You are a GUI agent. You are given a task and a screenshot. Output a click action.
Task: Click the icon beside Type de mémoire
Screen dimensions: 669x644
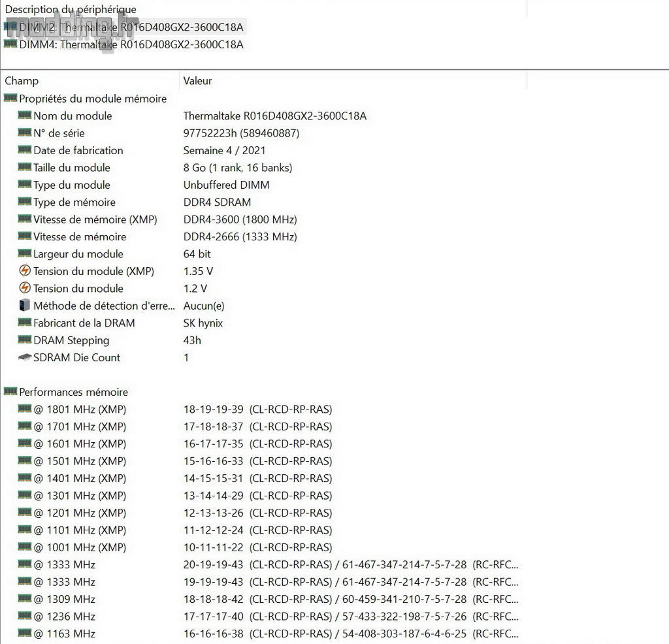[25, 201]
